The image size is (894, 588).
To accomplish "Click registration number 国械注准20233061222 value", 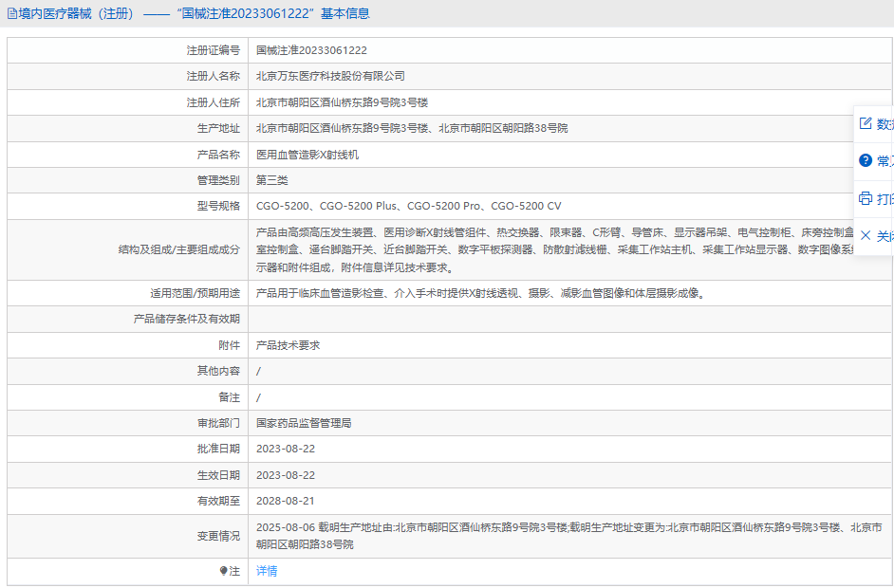I will point(311,50).
